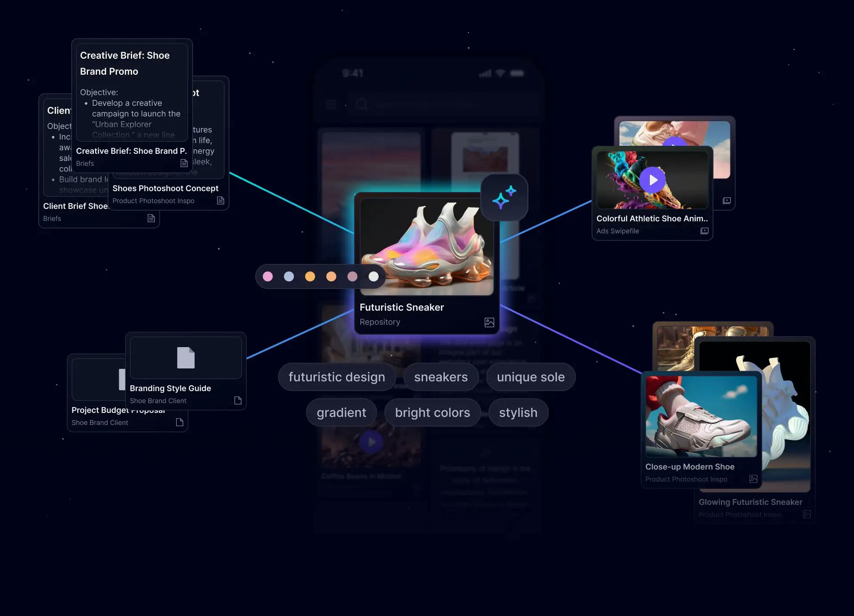Image resolution: width=854 pixels, height=616 pixels.
Task: Click the document icon on Branding Style Guide
Action: [x=238, y=400]
